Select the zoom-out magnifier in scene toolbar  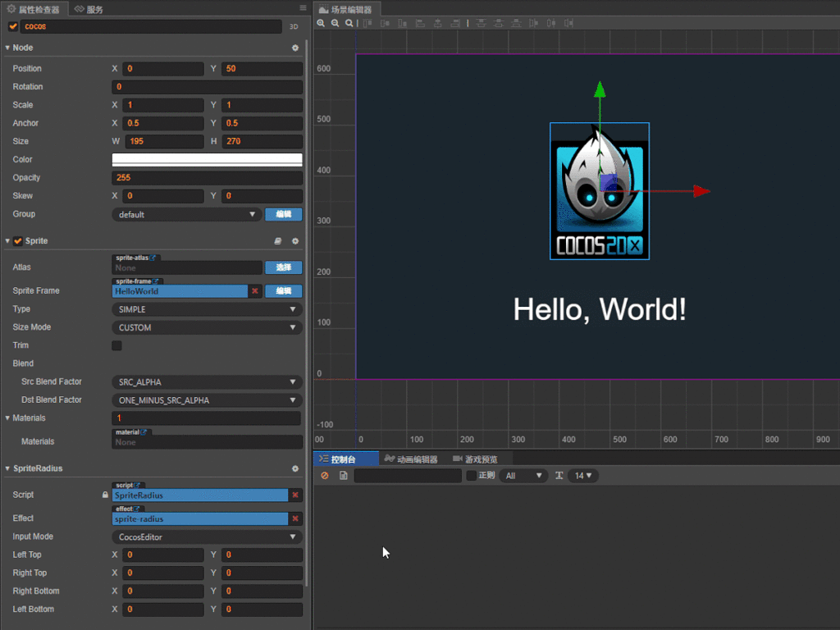pyautogui.click(x=335, y=22)
